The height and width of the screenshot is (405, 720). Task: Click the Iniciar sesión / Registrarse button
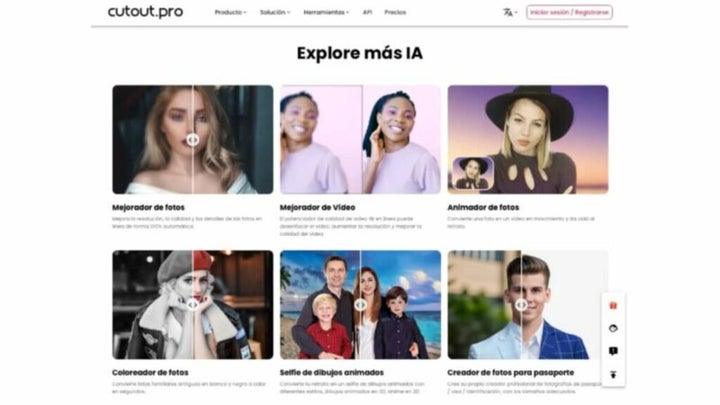point(569,12)
